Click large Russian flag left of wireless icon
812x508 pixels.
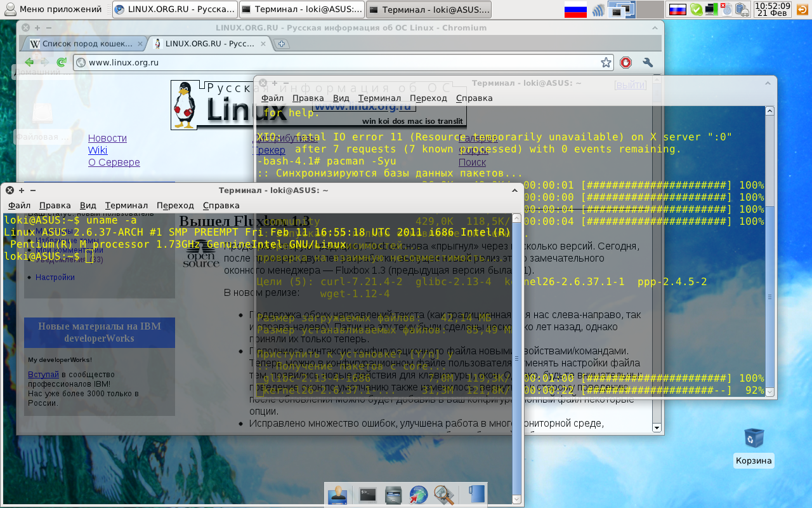(575, 10)
